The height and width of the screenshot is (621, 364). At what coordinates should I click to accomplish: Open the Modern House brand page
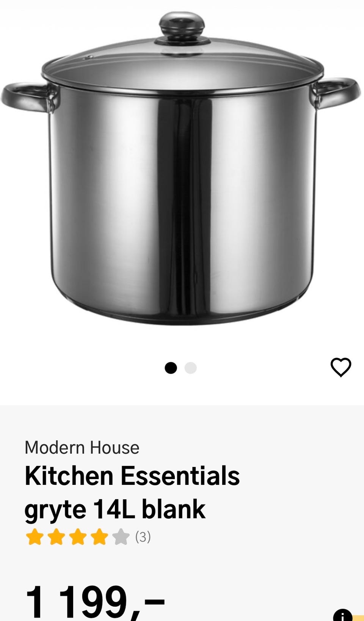pyautogui.click(x=82, y=448)
